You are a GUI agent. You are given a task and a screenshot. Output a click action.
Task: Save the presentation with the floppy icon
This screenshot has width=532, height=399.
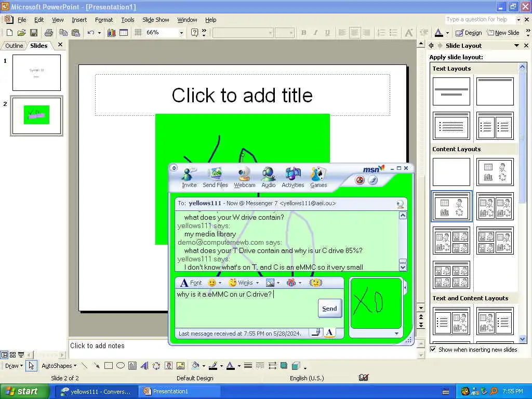[x=34, y=33]
